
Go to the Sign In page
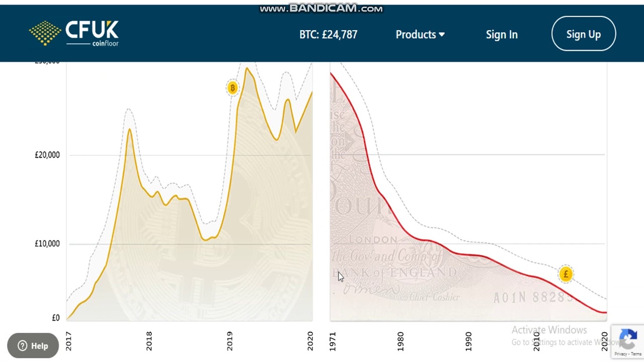[502, 35]
